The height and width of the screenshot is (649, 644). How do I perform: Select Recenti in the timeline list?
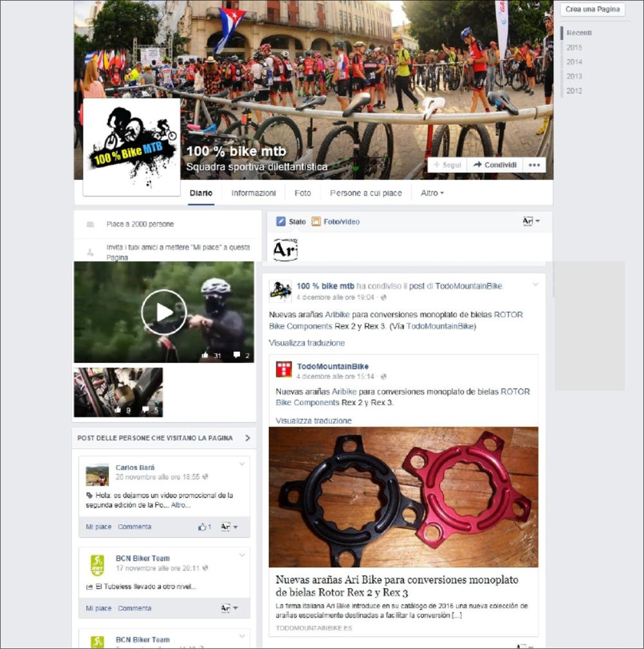pos(579,33)
